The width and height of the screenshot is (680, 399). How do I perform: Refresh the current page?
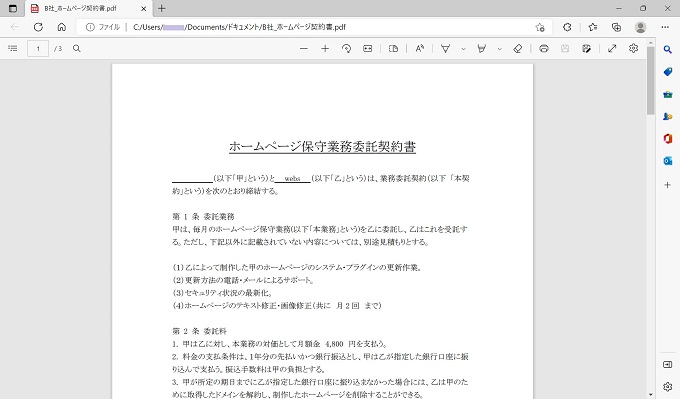38,27
